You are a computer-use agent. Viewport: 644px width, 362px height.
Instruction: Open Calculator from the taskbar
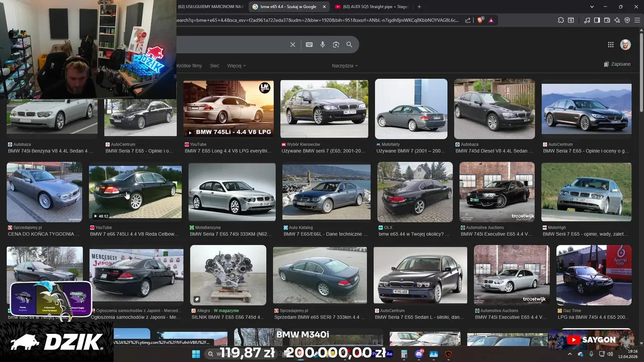pos(404,354)
